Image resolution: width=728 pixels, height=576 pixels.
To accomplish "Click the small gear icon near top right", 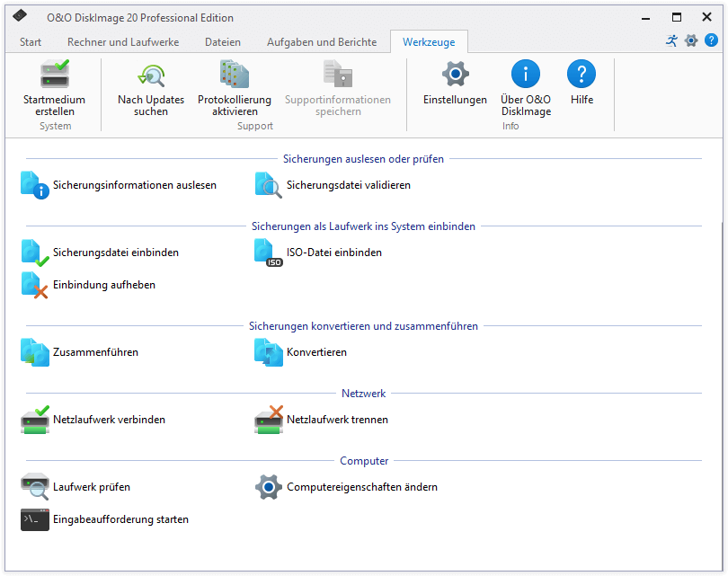I will [691, 40].
